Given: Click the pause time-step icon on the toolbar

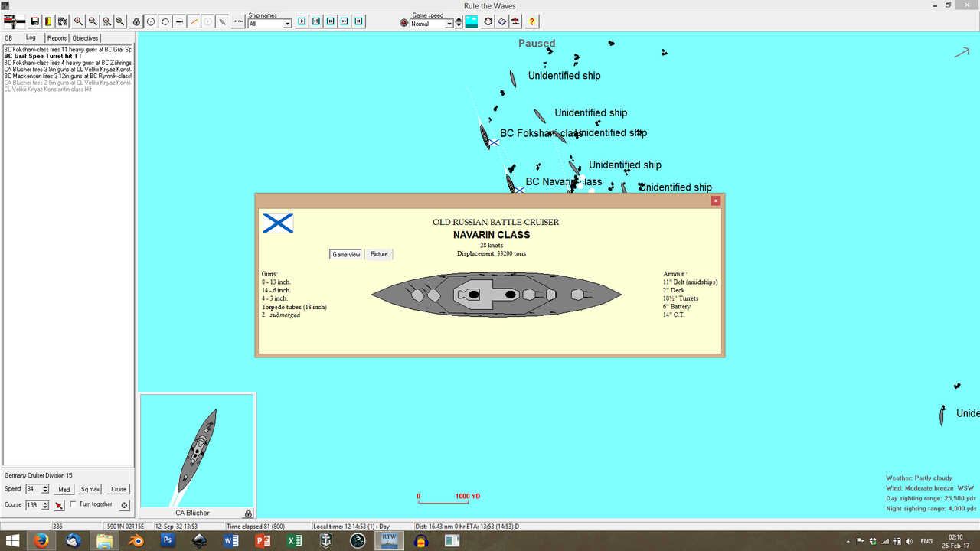Looking at the screenshot, I should [x=358, y=21].
